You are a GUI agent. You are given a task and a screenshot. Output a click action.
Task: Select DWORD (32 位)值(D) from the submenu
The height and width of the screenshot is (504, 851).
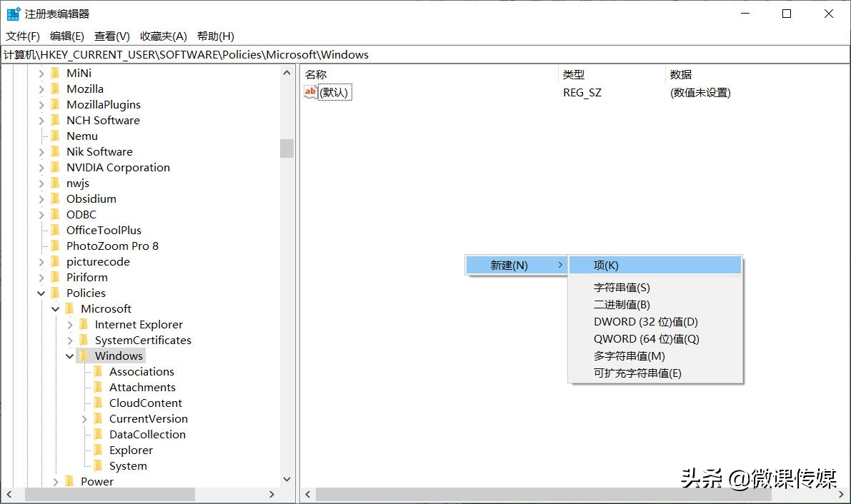647,321
